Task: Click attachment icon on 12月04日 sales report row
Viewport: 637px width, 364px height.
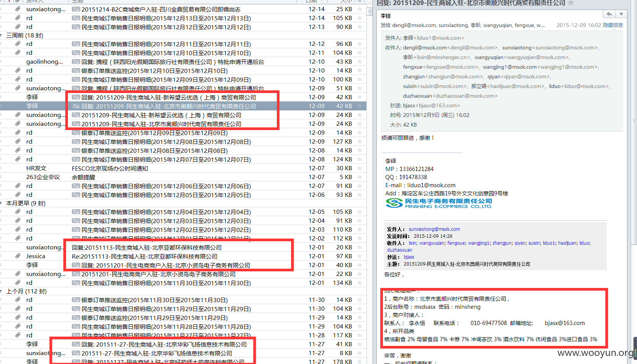Action: [18, 212]
